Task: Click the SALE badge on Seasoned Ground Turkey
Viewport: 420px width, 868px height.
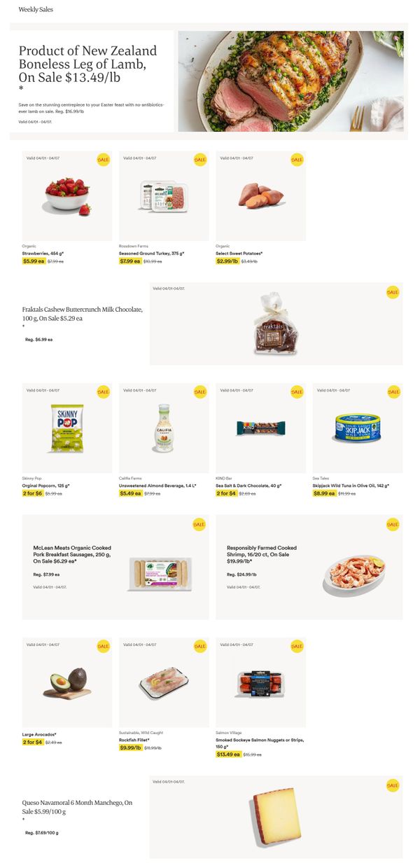Action: click(199, 160)
